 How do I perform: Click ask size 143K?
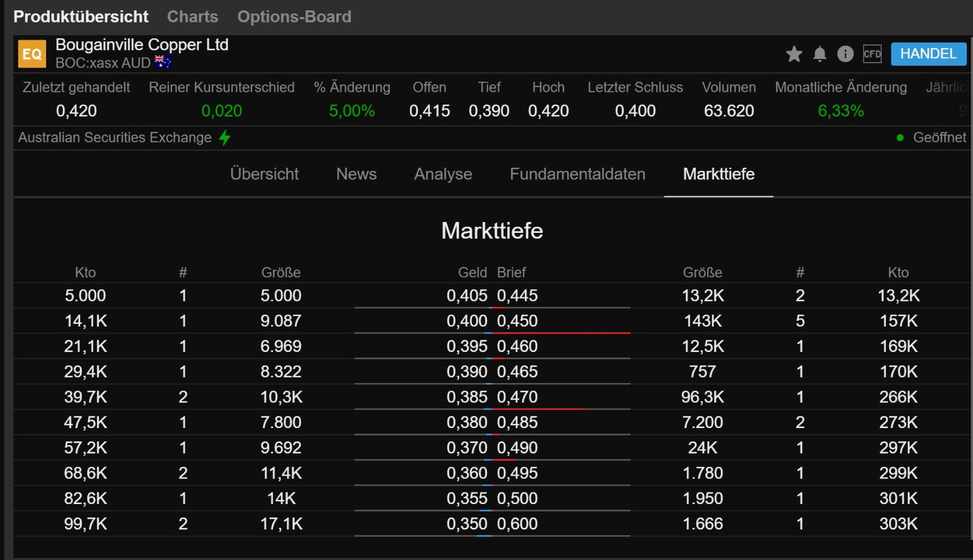(703, 321)
